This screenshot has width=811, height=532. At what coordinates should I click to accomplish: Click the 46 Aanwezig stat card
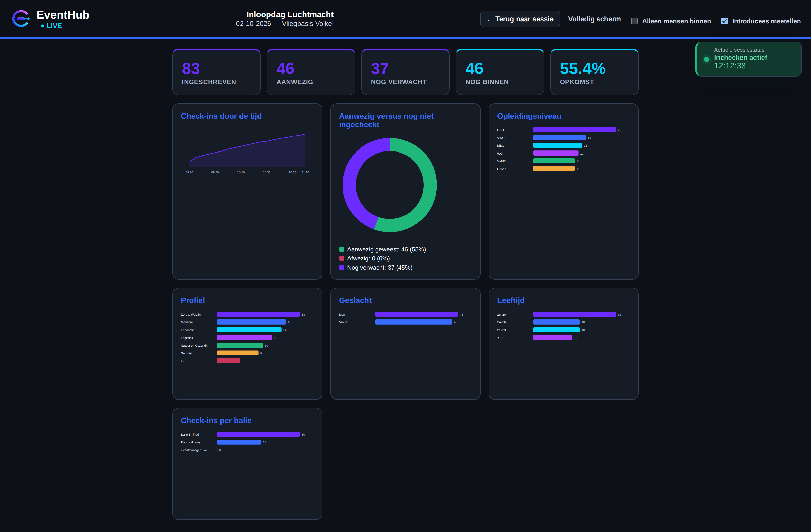tap(311, 72)
